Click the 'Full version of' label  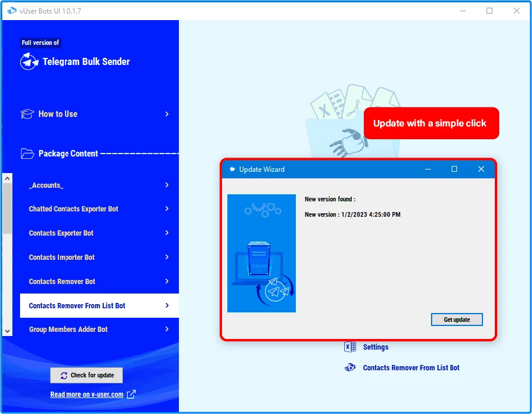pyautogui.click(x=40, y=43)
